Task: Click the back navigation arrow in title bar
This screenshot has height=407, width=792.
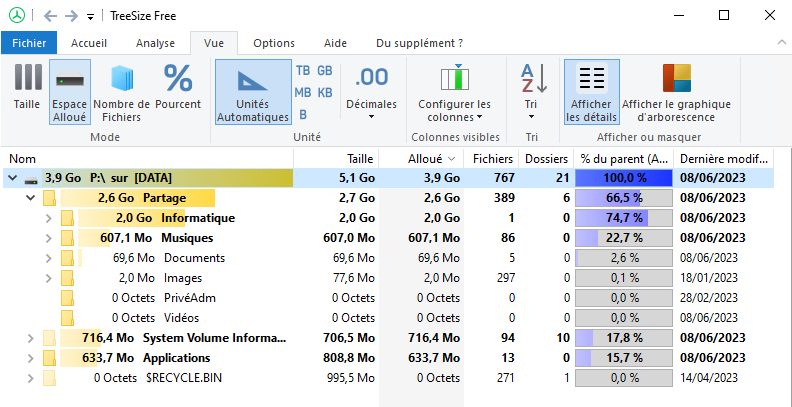Action: (x=50, y=16)
